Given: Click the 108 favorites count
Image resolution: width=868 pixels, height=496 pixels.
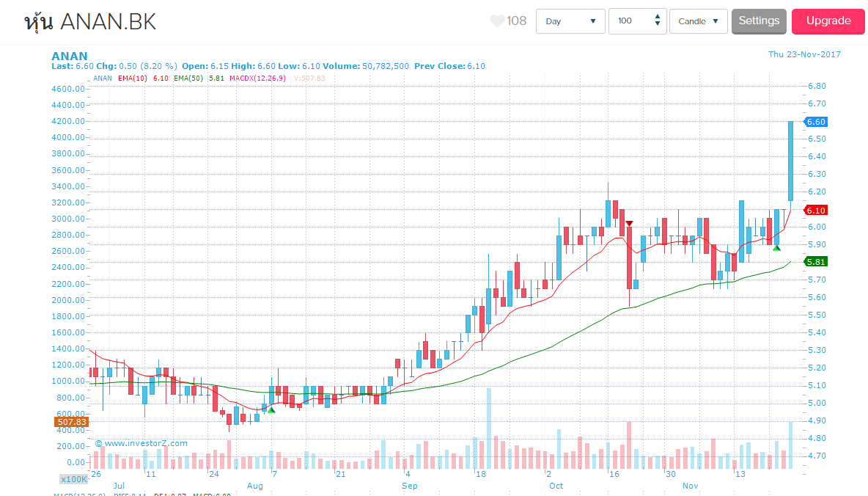Looking at the screenshot, I should (517, 21).
